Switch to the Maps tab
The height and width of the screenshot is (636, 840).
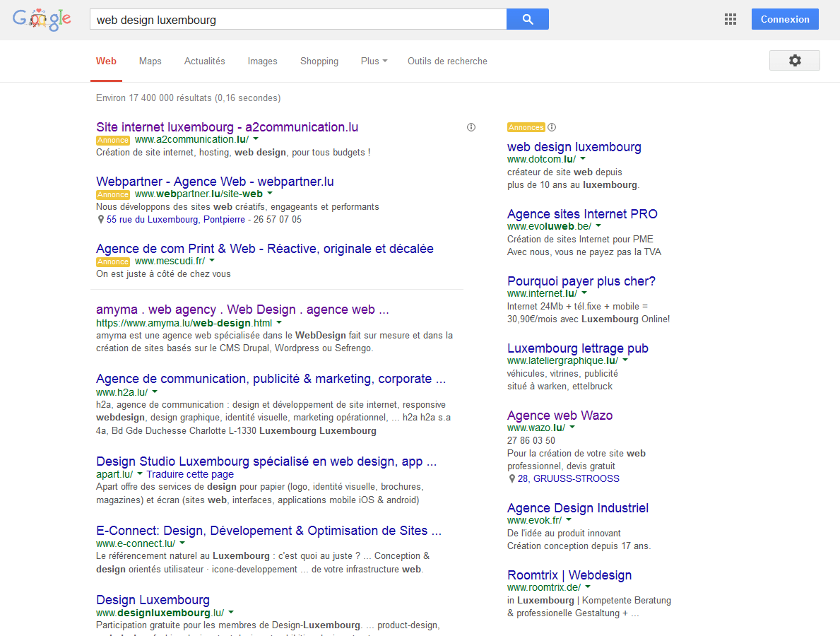point(150,61)
